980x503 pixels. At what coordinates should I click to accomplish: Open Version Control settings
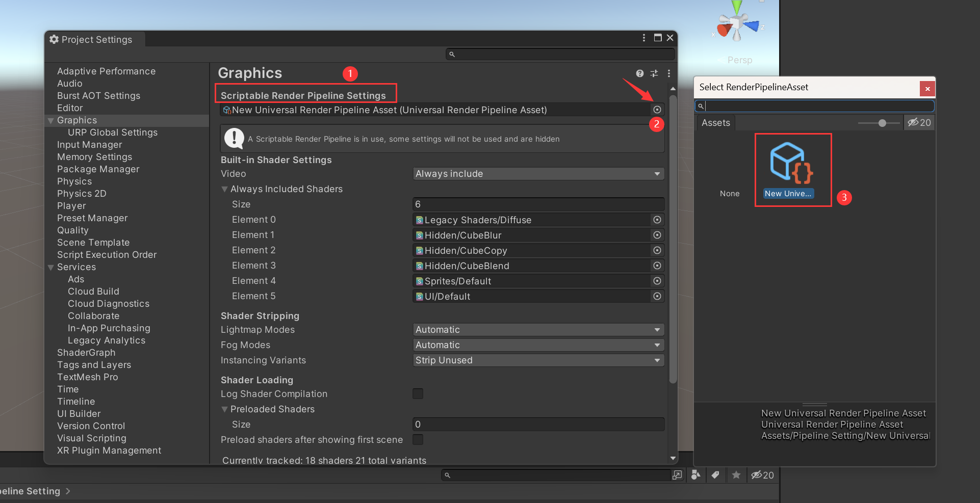tap(91, 426)
